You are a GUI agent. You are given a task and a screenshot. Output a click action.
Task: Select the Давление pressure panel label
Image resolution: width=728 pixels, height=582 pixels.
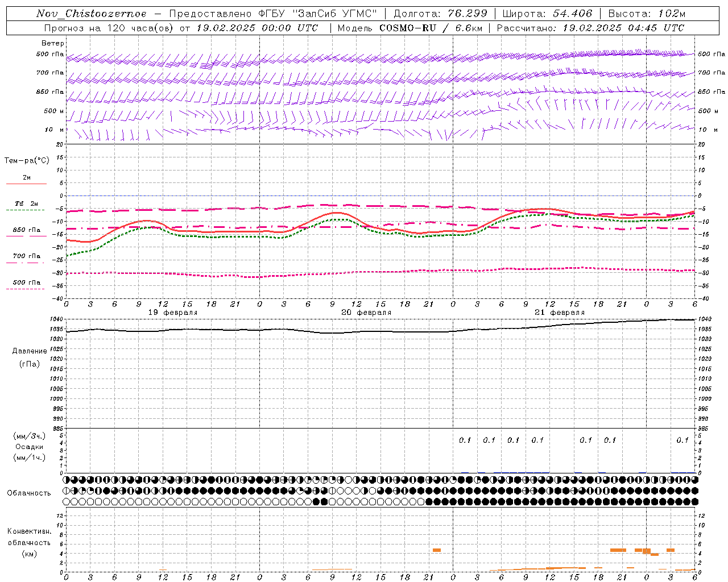(x=30, y=351)
